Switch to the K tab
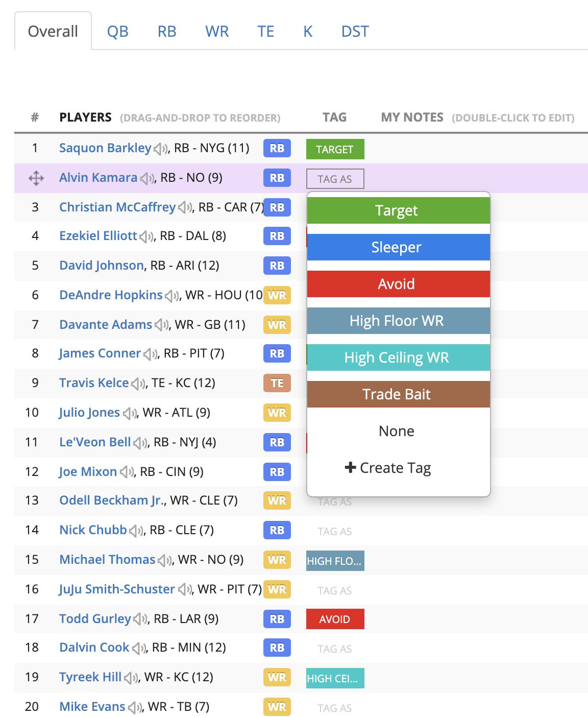 coord(308,31)
